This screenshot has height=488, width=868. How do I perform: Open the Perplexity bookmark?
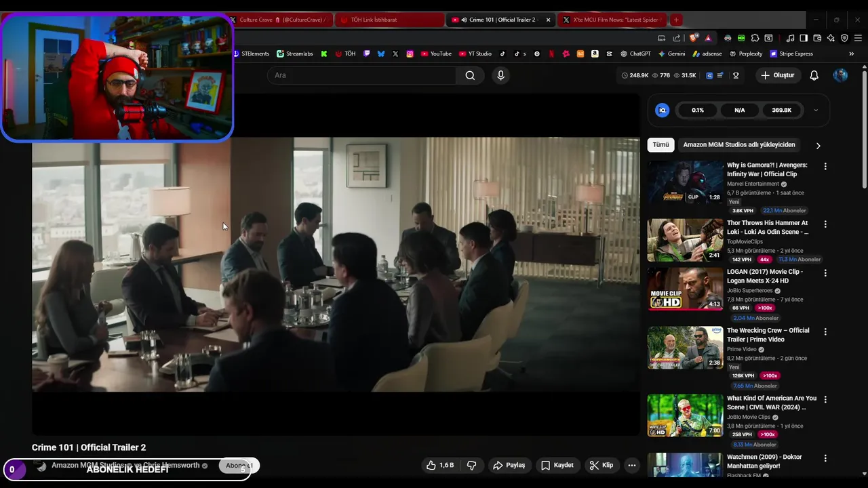(746, 54)
